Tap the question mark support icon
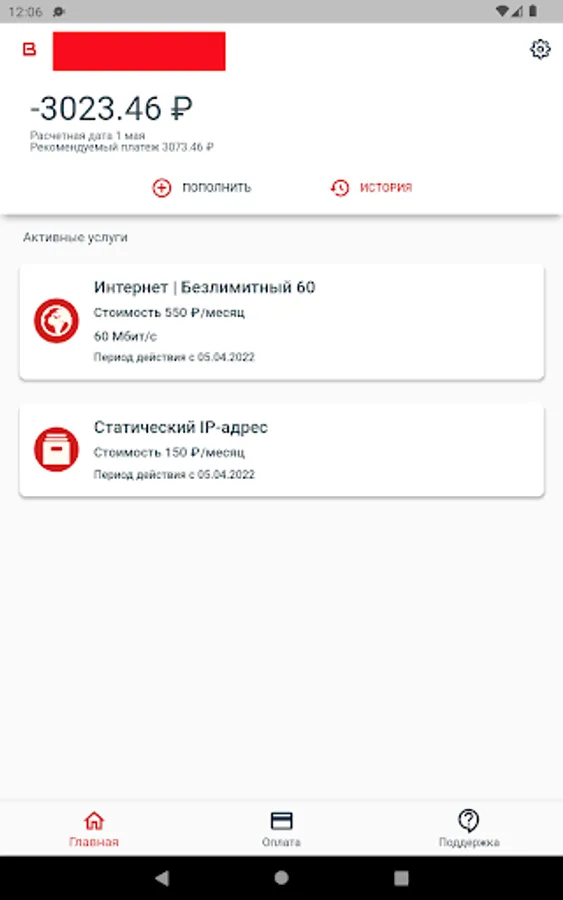The width and height of the screenshot is (563, 900). [469, 821]
